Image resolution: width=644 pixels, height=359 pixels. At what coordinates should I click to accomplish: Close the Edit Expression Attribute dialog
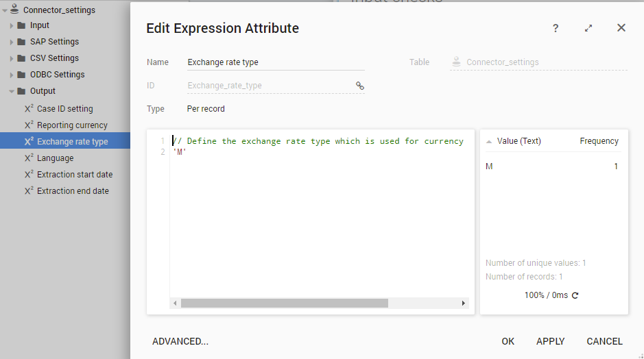click(x=621, y=28)
